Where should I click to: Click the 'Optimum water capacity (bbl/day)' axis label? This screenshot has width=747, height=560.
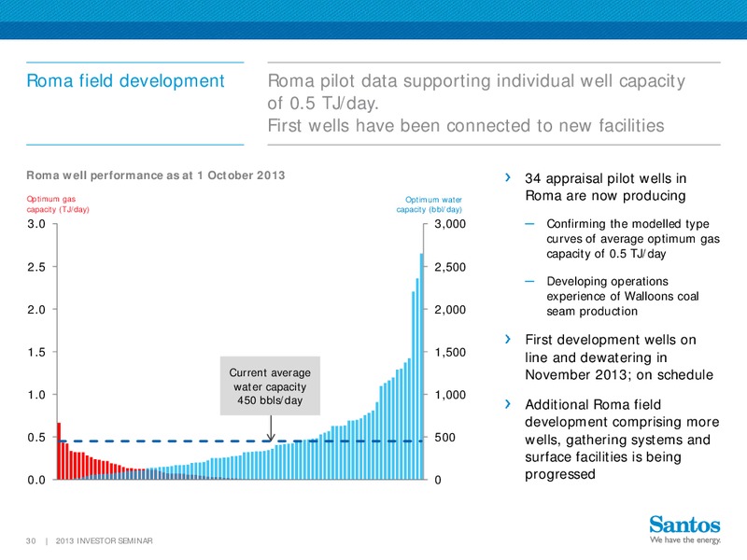(430, 204)
